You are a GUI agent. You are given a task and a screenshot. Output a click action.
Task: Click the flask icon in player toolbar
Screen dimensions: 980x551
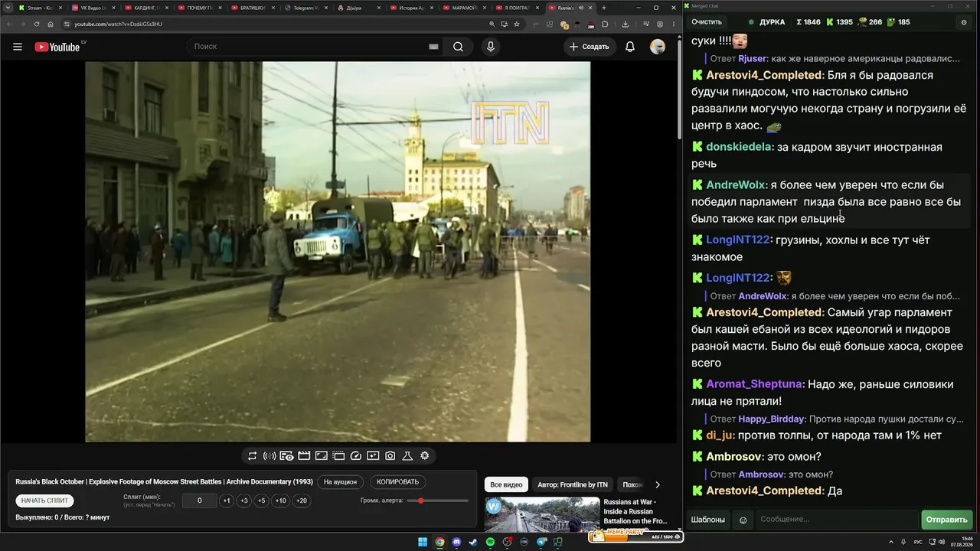tap(407, 456)
